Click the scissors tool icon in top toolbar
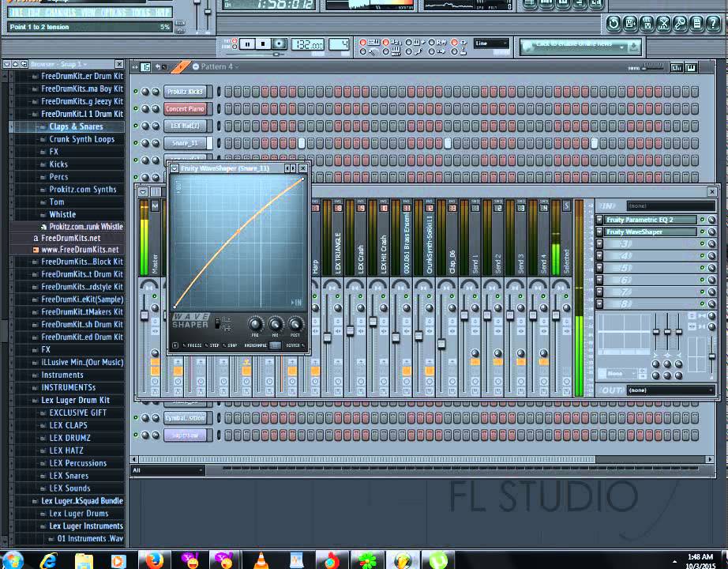 pos(663,23)
